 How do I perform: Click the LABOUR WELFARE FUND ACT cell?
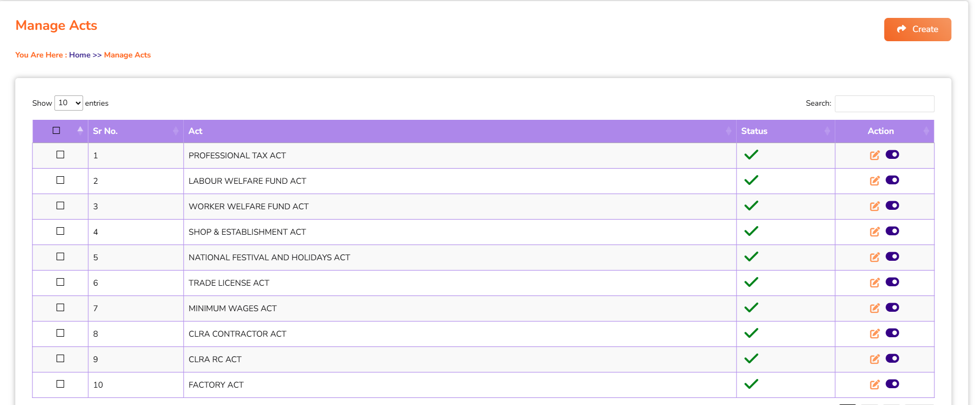[460, 181]
